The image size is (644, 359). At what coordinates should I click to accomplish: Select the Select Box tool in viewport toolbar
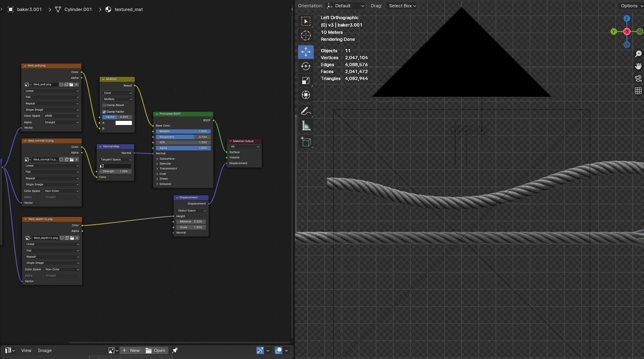(x=306, y=21)
